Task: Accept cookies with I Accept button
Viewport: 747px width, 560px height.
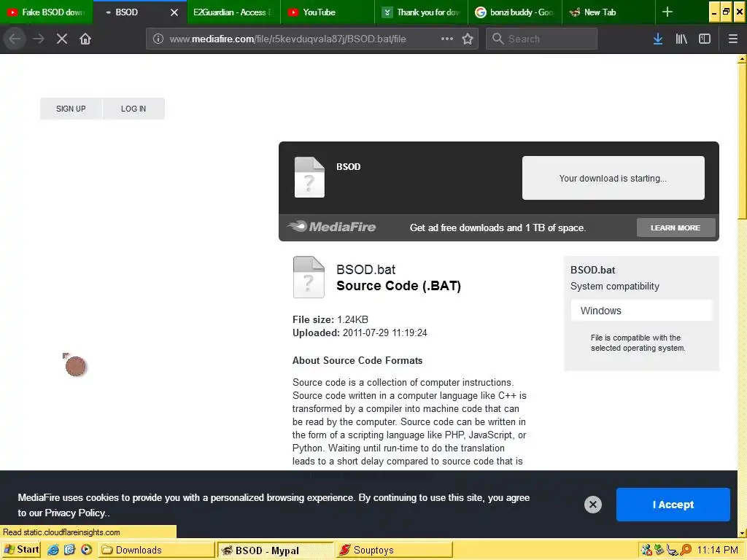Action: click(x=673, y=505)
